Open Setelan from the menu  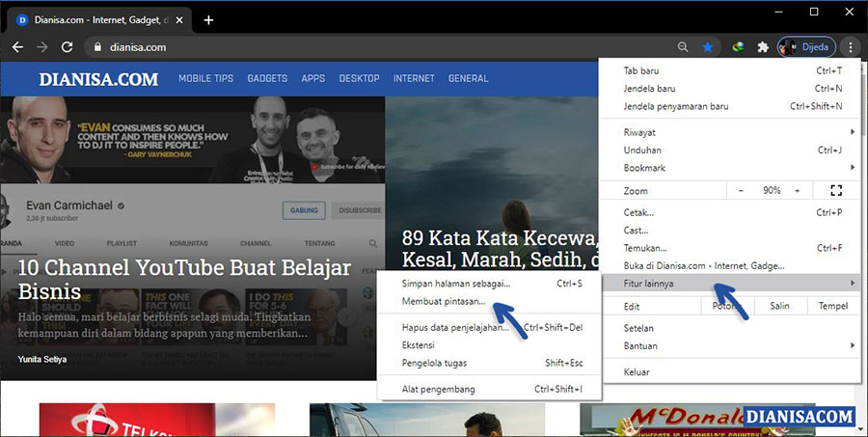730,328
